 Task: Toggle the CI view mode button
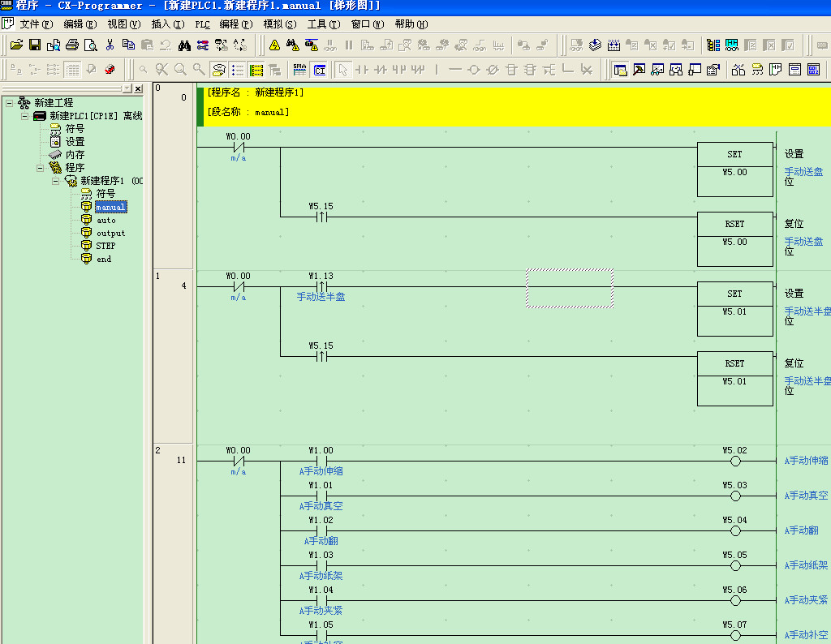click(x=320, y=70)
